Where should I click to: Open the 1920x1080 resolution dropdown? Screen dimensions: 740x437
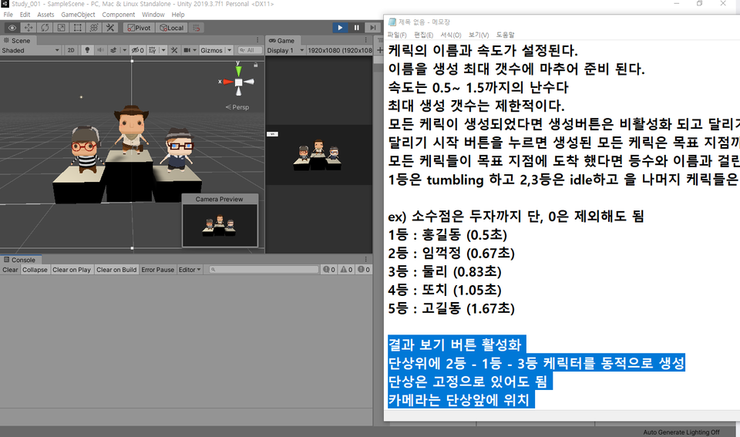[340, 50]
